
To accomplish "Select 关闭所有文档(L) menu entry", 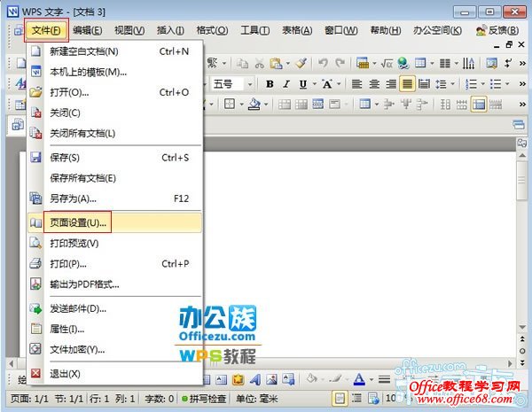I will click(x=115, y=133).
